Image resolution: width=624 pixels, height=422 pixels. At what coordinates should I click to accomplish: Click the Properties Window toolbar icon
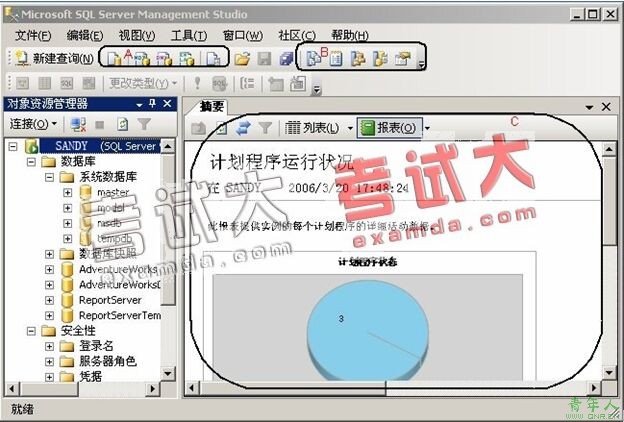(402, 59)
